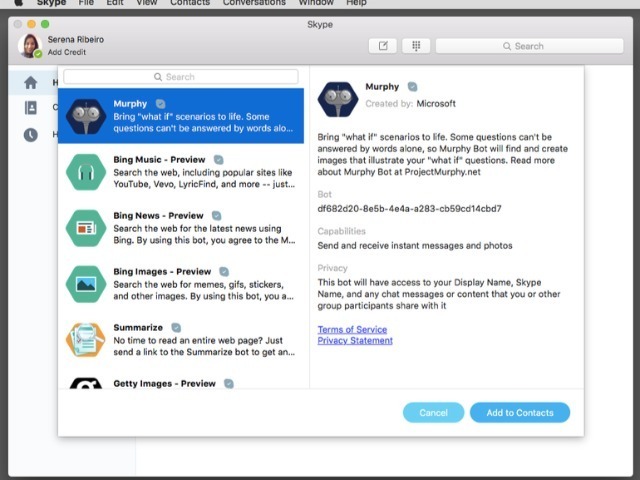The width and height of the screenshot is (640, 480).
Task: Click Add to Contacts button
Action: (x=520, y=413)
